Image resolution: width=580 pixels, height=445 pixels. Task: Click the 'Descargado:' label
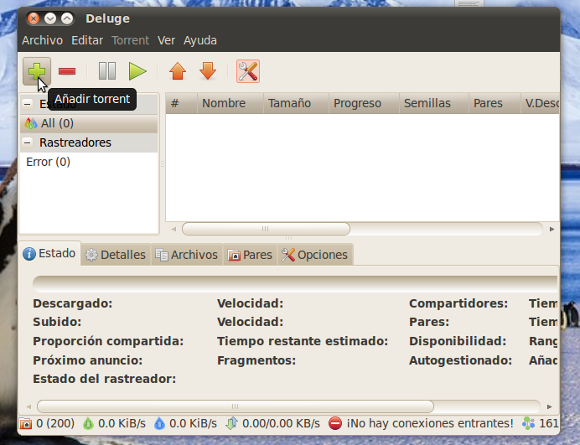(x=72, y=303)
